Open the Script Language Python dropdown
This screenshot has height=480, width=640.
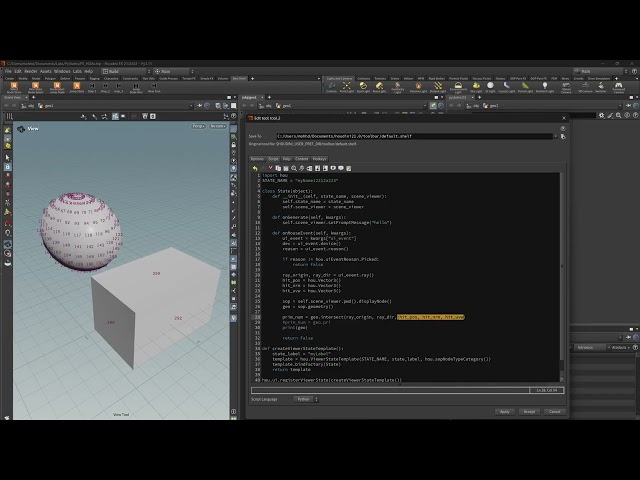(x=306, y=399)
